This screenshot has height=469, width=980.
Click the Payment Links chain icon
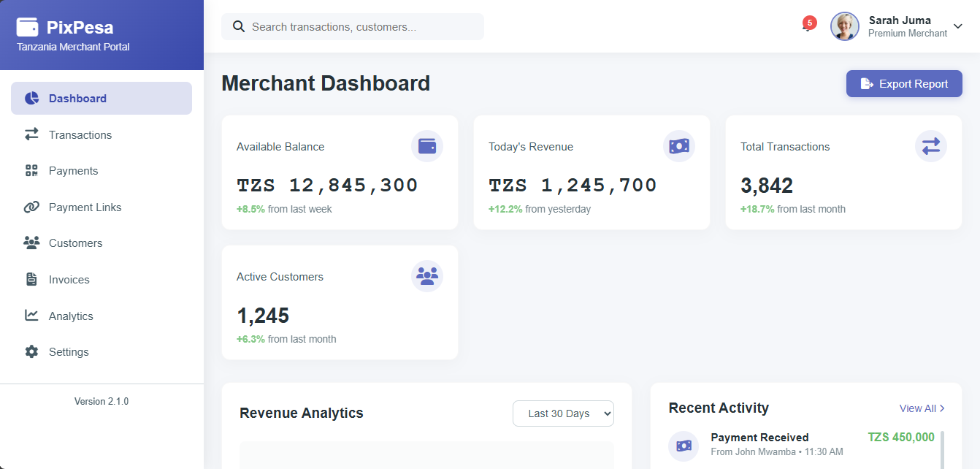(31, 207)
